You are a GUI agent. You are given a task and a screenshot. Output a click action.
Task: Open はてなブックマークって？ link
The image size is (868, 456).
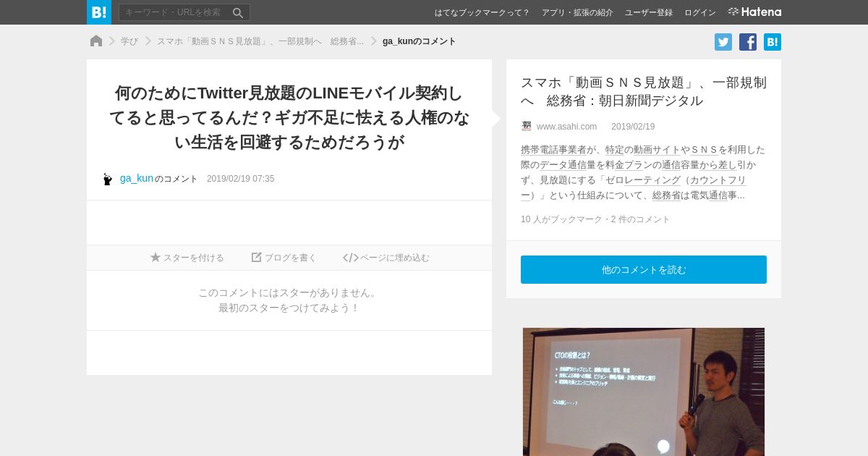coord(482,12)
